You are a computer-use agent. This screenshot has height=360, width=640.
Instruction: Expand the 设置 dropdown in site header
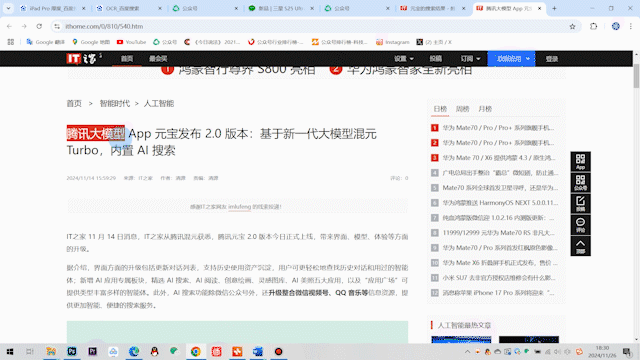point(404,59)
